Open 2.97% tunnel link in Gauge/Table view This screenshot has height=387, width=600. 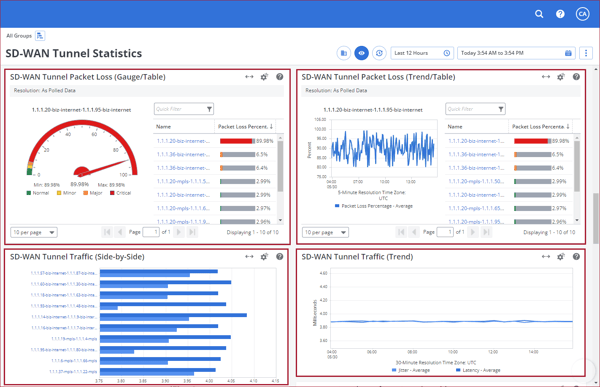pyautogui.click(x=183, y=208)
